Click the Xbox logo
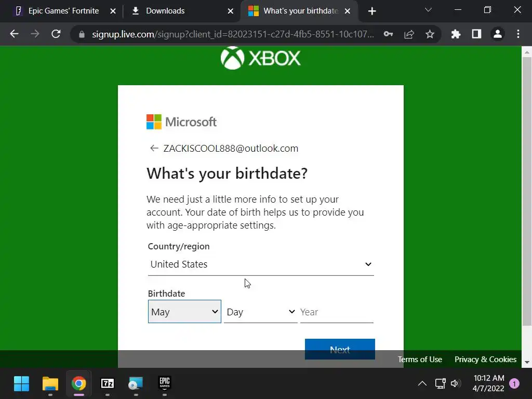This screenshot has height=399, width=532. click(261, 58)
